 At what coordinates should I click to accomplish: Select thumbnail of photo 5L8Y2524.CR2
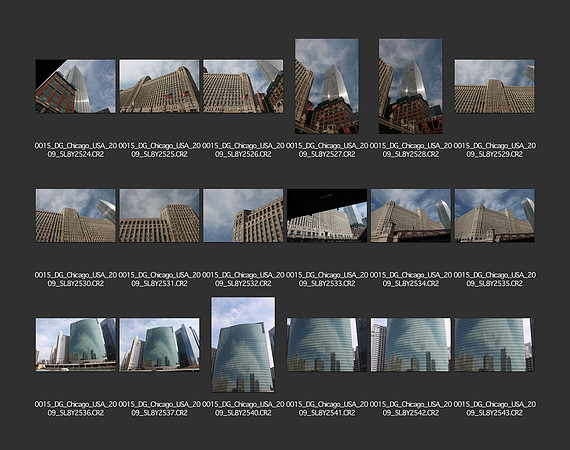[76, 86]
